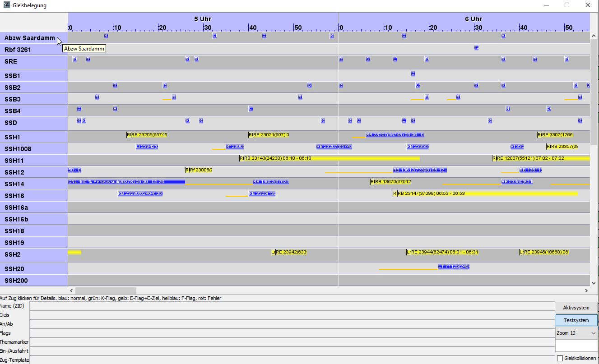Open the Zoom 10 dropdown
The height and width of the screenshot is (364, 599).
click(576, 333)
